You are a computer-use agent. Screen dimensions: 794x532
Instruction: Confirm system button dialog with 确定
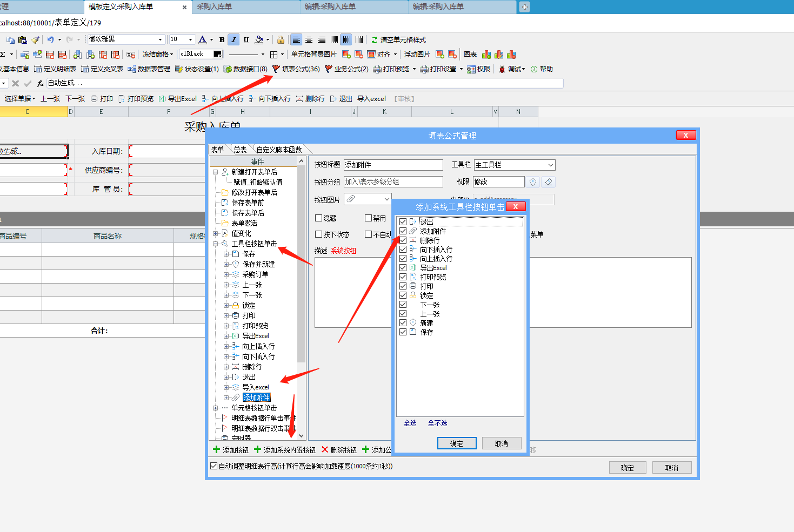click(x=457, y=443)
